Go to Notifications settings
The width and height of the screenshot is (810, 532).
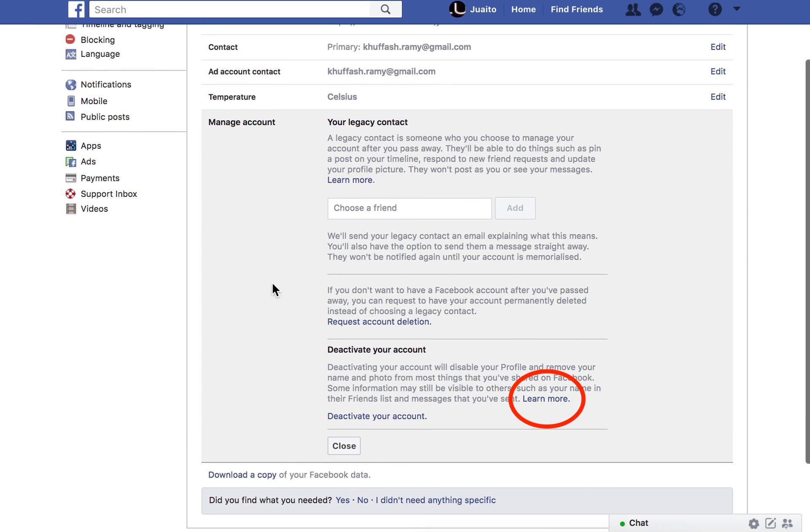tap(106, 84)
